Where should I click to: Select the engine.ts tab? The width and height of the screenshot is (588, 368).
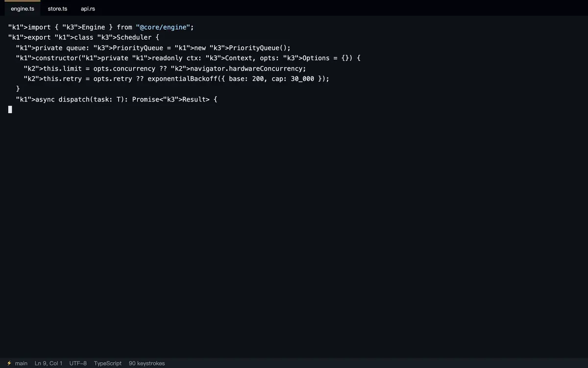tap(23, 9)
